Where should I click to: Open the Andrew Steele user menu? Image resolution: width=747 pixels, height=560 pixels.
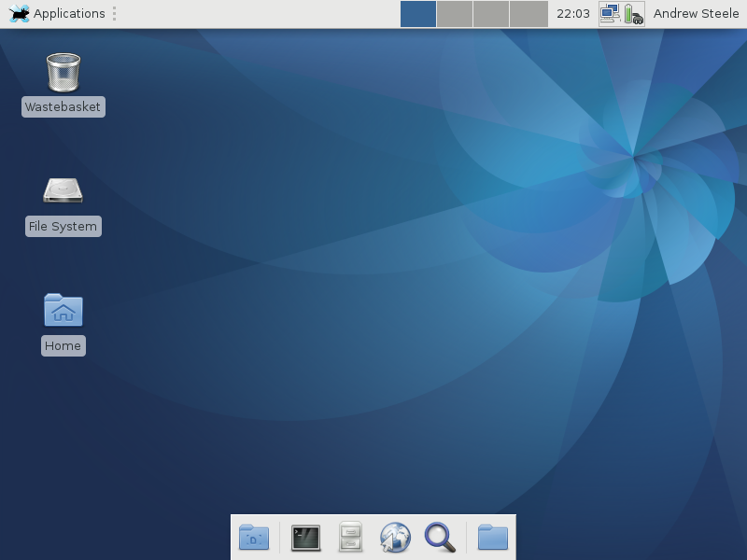tap(696, 14)
